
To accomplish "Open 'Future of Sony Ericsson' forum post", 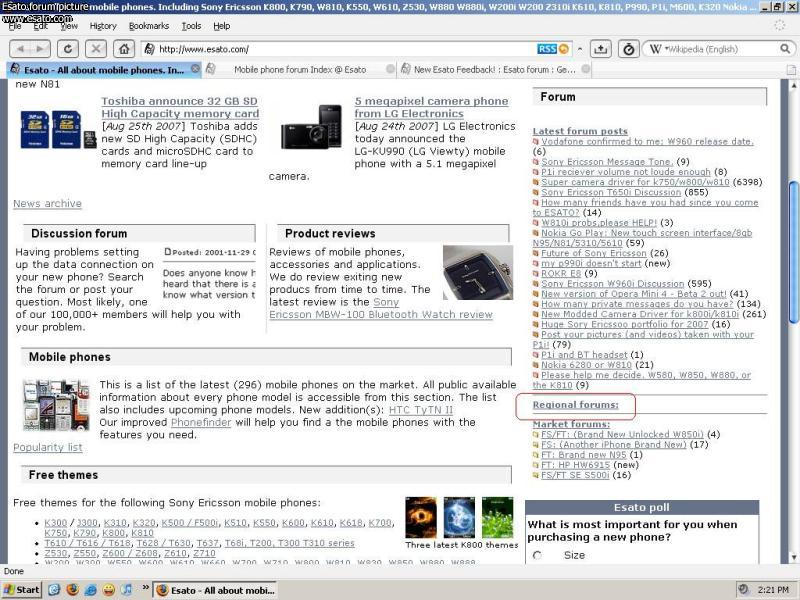I will pos(594,253).
